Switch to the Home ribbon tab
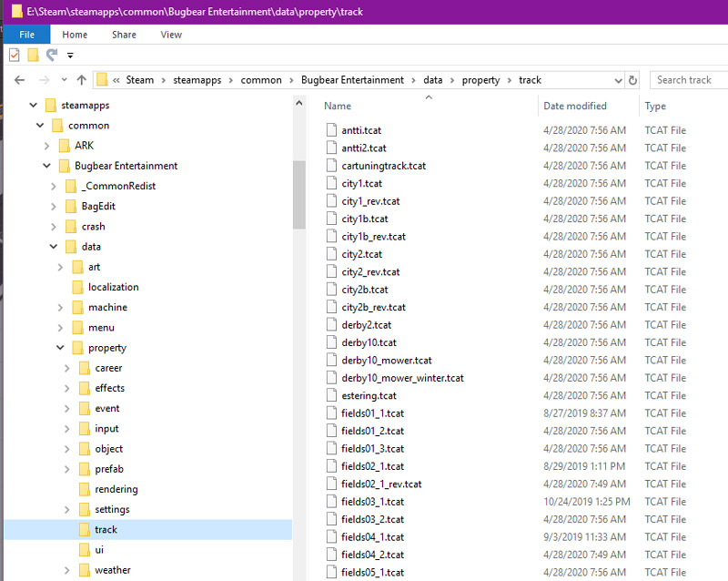 click(x=75, y=35)
